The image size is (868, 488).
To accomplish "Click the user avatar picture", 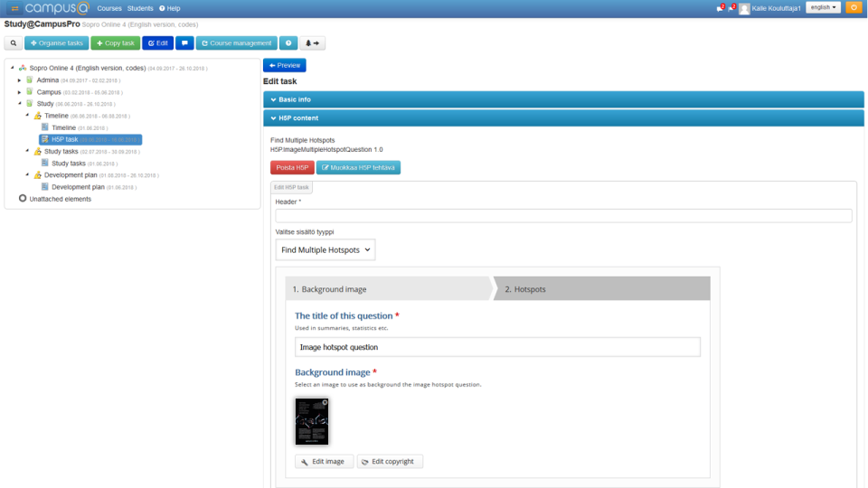I will [744, 8].
